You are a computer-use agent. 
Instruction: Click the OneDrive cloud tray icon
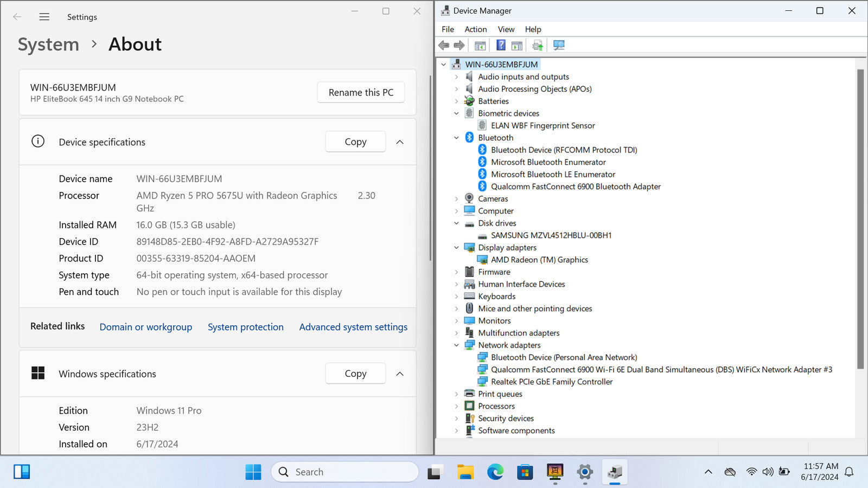pyautogui.click(x=730, y=472)
